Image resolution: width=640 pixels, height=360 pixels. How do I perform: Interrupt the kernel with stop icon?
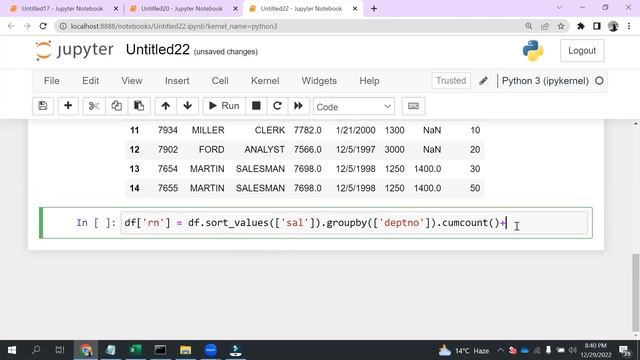(256, 106)
